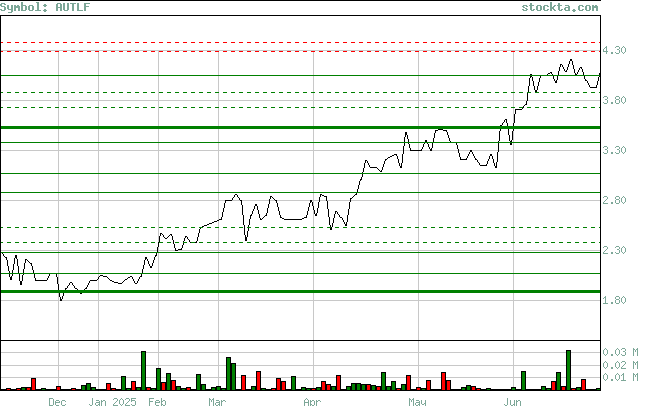
Task: Click the 0.02 M volume axis label
Action: click(x=620, y=365)
